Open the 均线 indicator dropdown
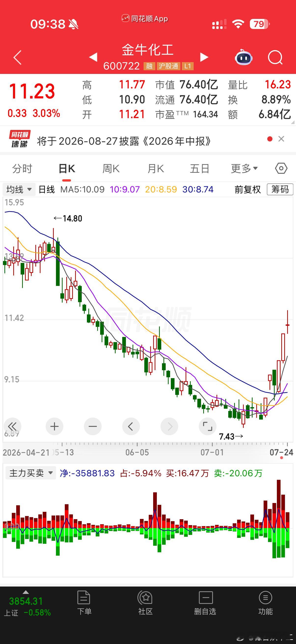 pyautogui.click(x=19, y=189)
